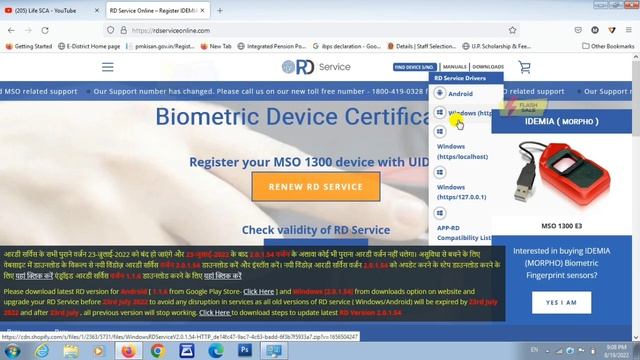Click Windows localhost driver icon

[x=440, y=132]
